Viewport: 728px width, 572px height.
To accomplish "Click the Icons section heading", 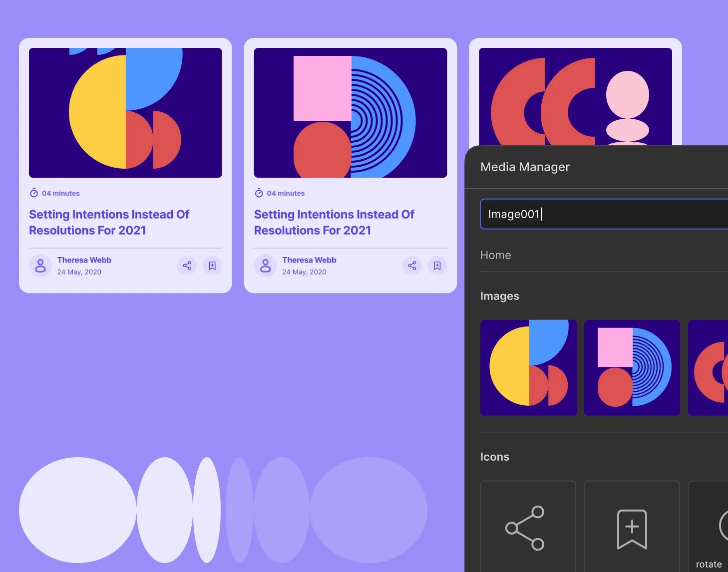I will tap(495, 457).
